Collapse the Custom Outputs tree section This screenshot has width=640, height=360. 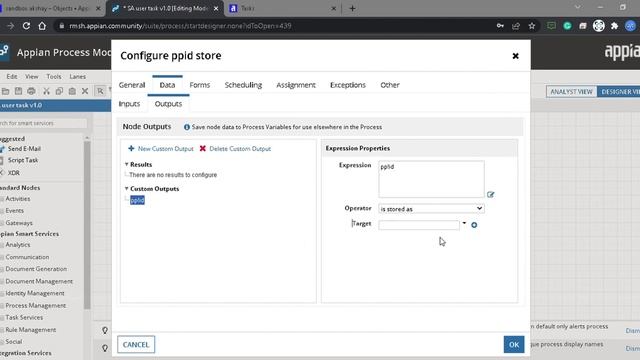pyautogui.click(x=127, y=189)
